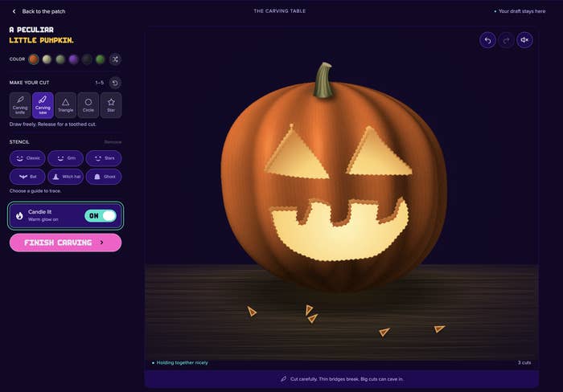This screenshot has height=392, width=563.
Task: Click the 'Cut carefully' hint text
Action: point(347,379)
